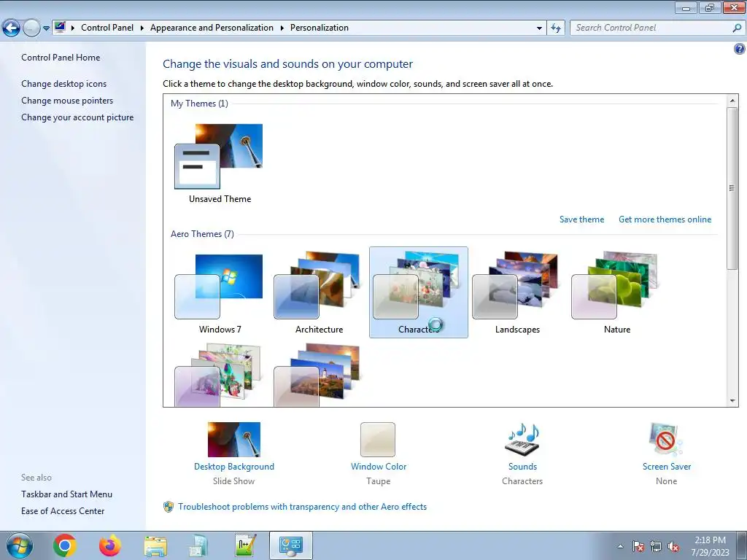Click the network tray icon
The height and width of the screenshot is (560, 747).
click(x=656, y=546)
